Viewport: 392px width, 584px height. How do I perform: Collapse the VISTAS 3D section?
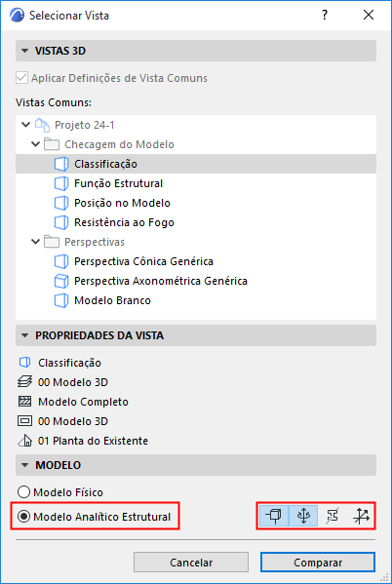[25, 51]
